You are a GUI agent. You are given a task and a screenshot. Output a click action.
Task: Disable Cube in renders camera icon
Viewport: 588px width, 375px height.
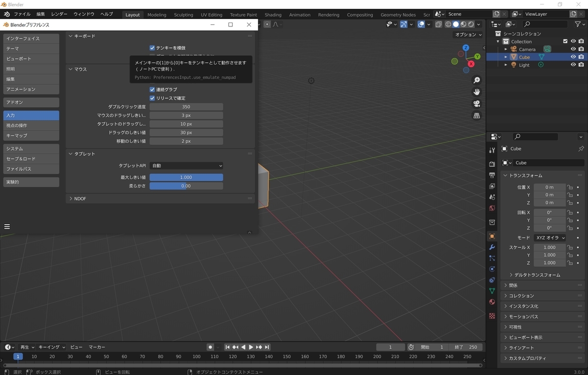click(581, 57)
